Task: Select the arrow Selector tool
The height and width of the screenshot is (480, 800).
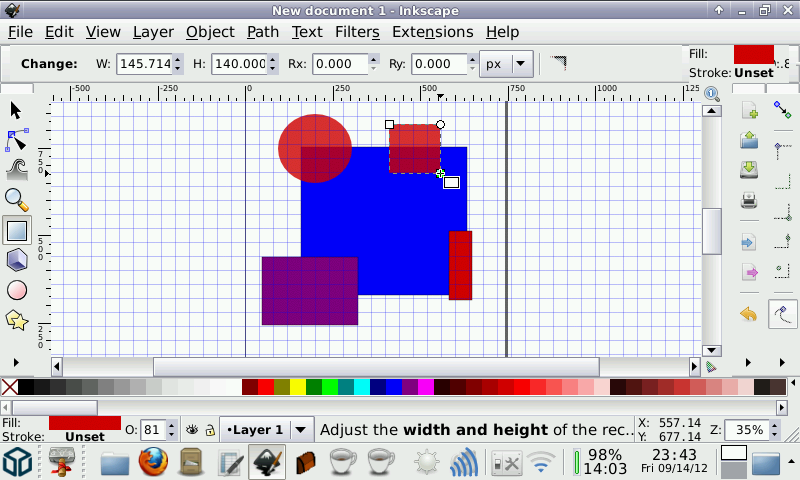Action: 16,110
